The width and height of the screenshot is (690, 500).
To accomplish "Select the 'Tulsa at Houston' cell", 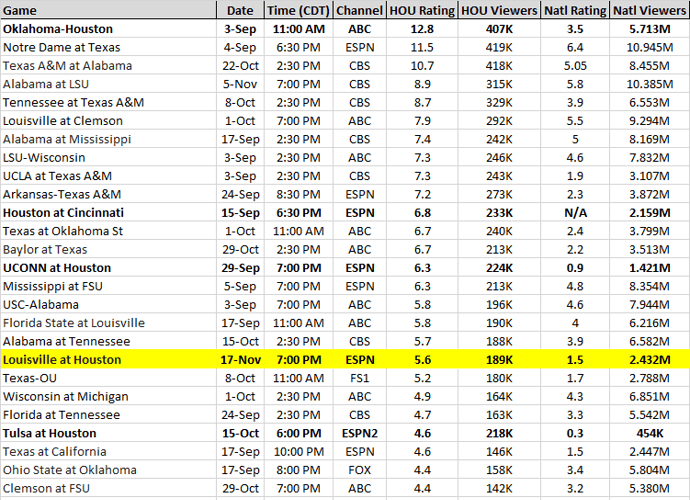I will pyautogui.click(x=108, y=433).
